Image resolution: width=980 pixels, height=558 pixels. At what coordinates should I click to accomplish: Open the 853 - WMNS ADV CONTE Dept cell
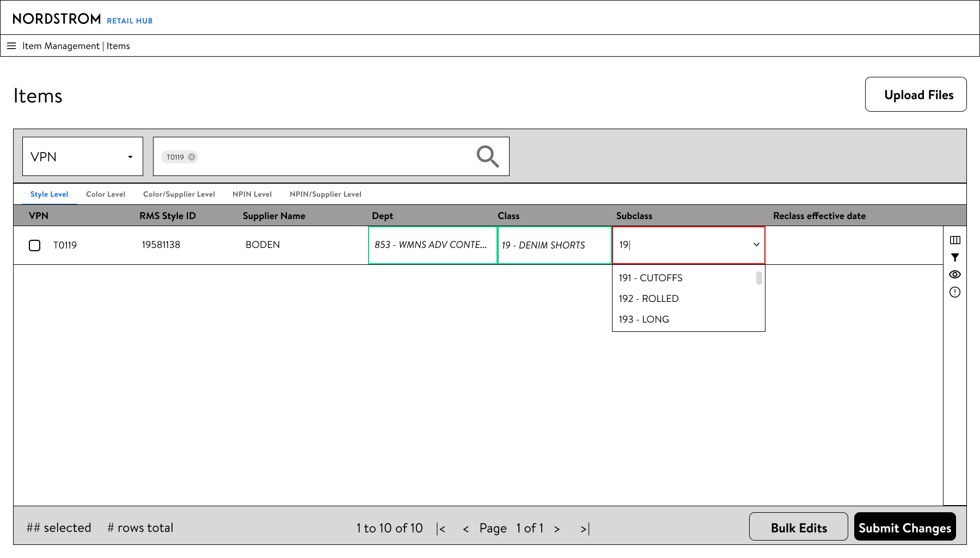(x=433, y=245)
